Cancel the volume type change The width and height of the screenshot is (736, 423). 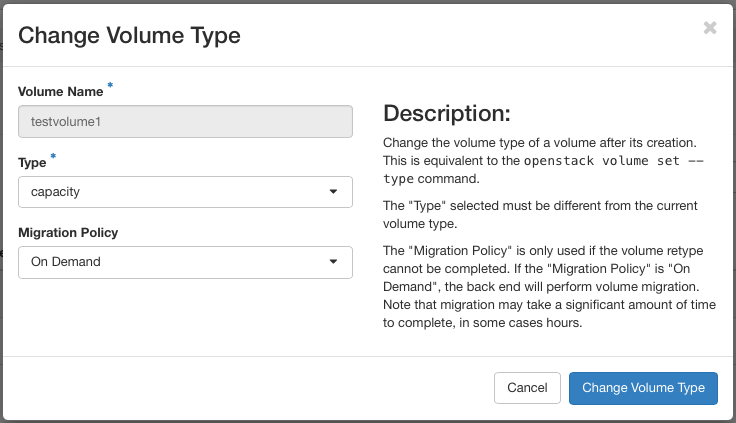[x=527, y=388]
